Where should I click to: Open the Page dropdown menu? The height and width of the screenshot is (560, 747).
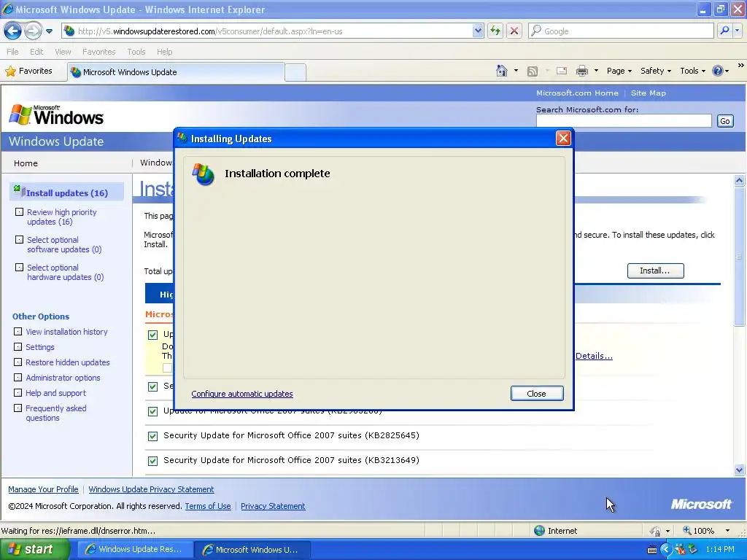pyautogui.click(x=619, y=71)
